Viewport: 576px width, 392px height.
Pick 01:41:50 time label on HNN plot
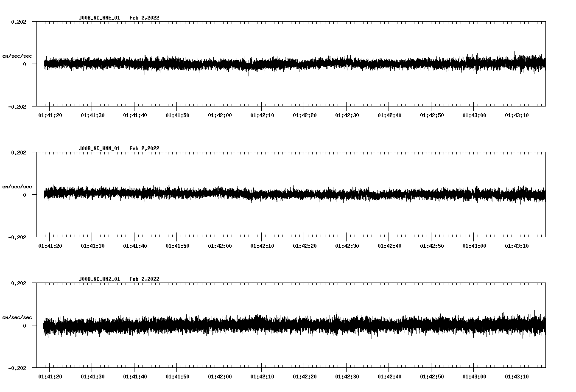pos(177,246)
